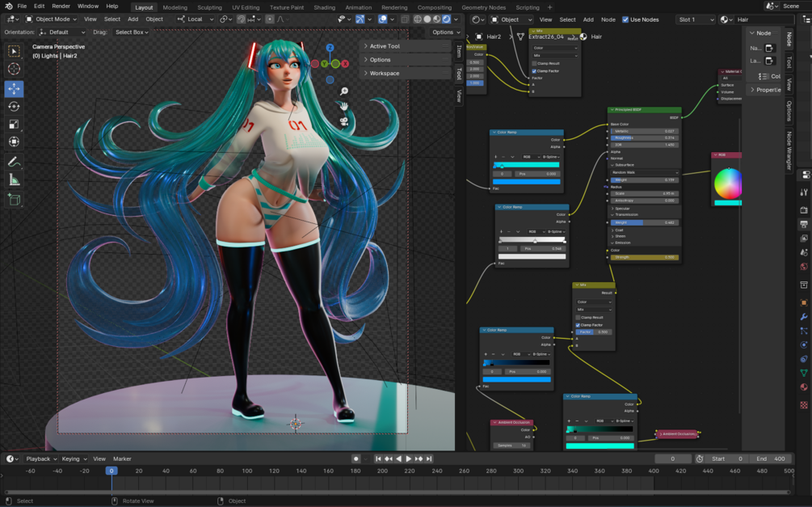Open the Render properties tab
Screen dimensions: 812x507
coord(804,210)
